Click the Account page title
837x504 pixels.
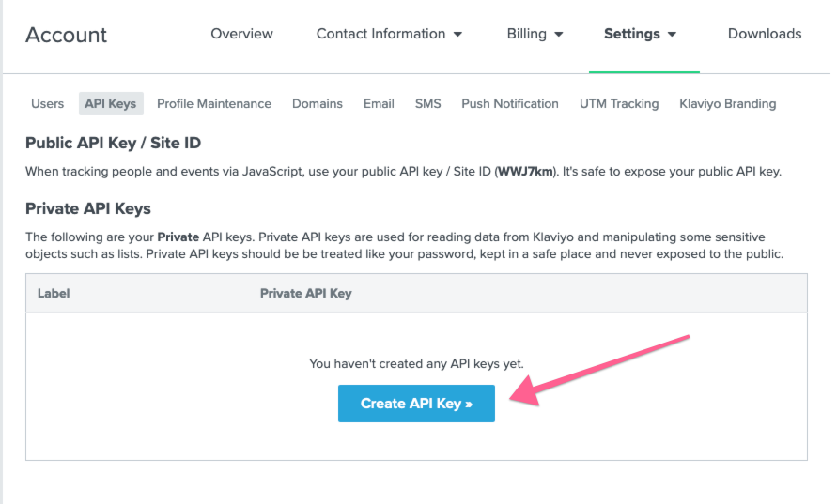coord(66,36)
